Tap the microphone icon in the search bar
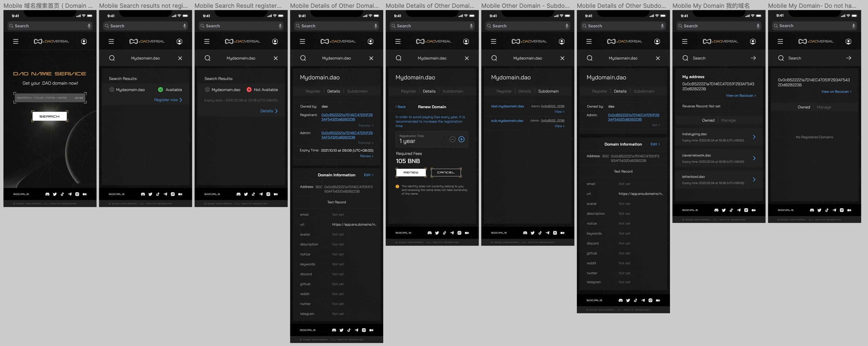The image size is (868, 346). click(89, 26)
